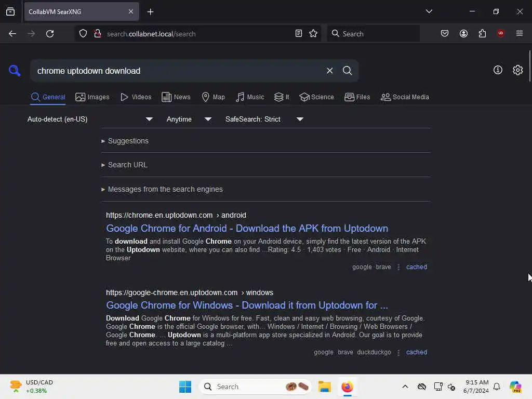Click the insecure connection padlock icon
Image resolution: width=532 pixels, height=399 pixels.
(x=98, y=34)
